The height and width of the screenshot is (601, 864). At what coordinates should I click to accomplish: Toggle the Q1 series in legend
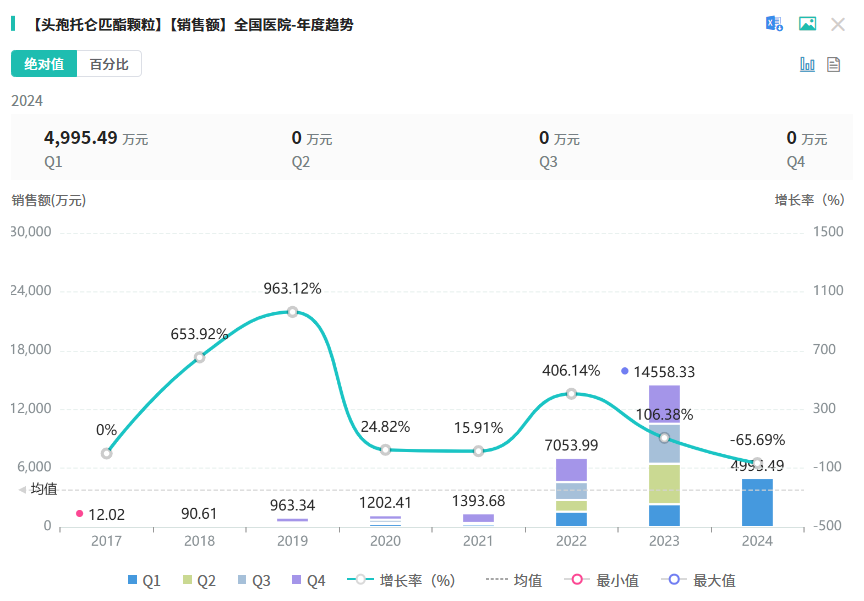click(144, 580)
